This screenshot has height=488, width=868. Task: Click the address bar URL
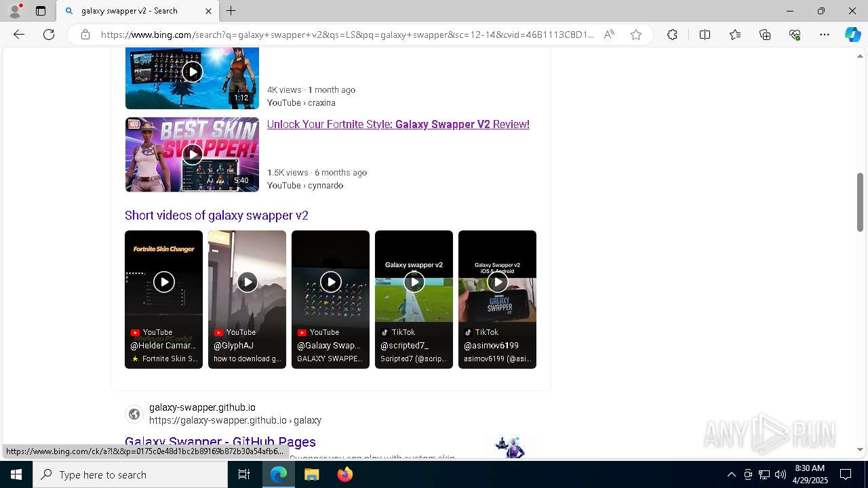point(347,35)
